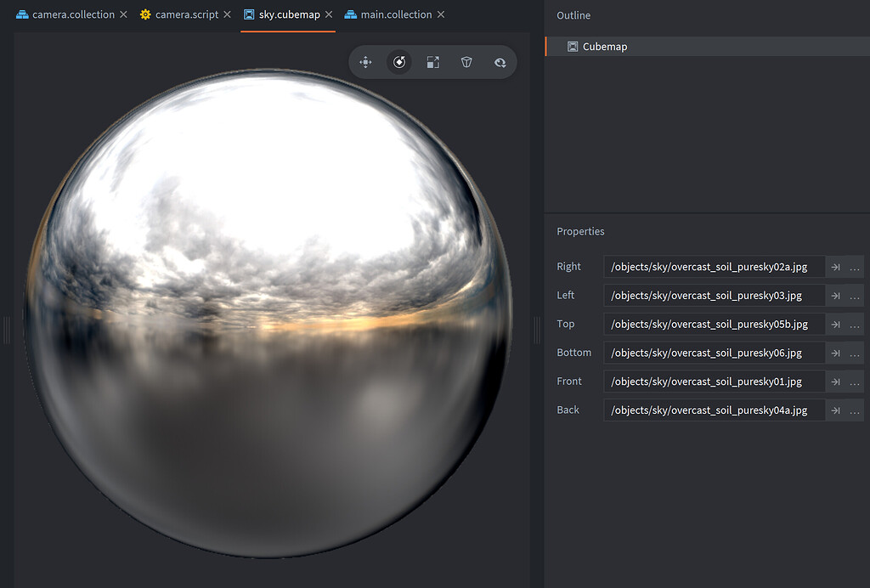The height and width of the screenshot is (588, 870).
Task: Click the gear icon on the camera.script tab
Action: [x=144, y=14]
